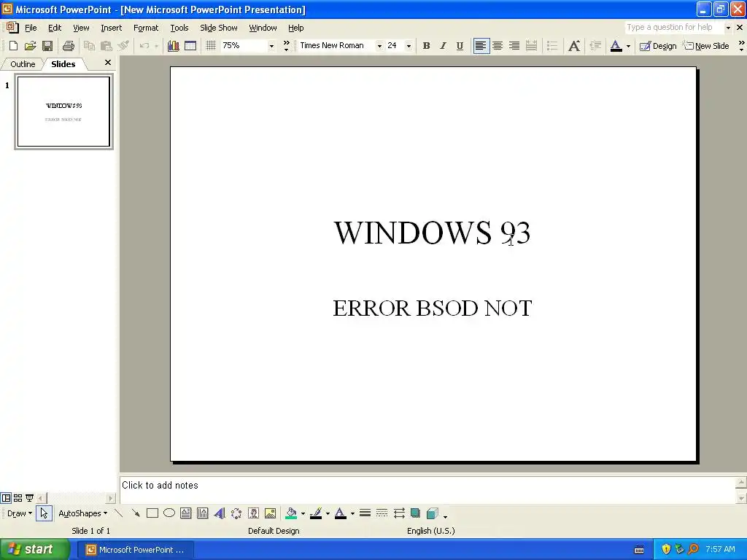Screen dimensions: 747x560
Task: Toggle distributed text alignment
Action: coord(531,46)
